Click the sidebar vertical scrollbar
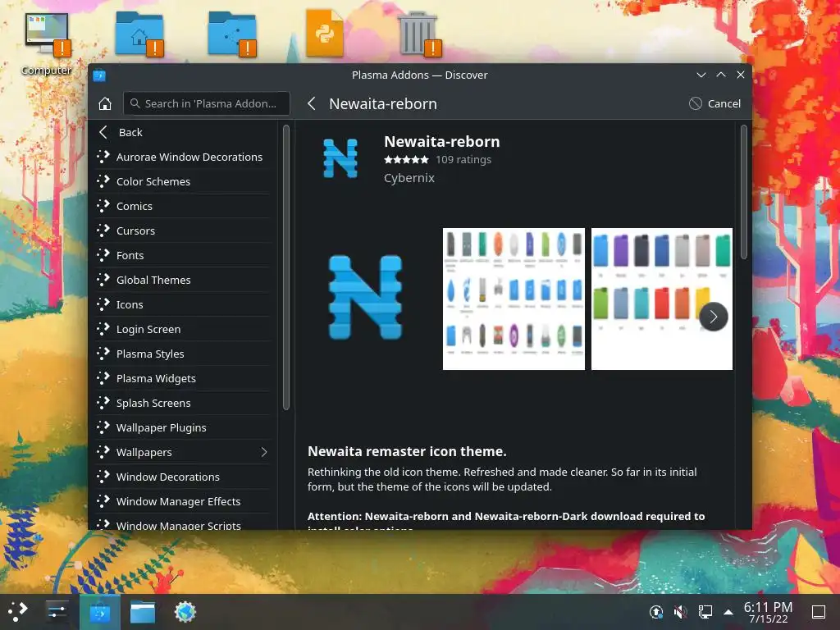Image resolution: width=840 pixels, height=630 pixels. click(x=286, y=267)
